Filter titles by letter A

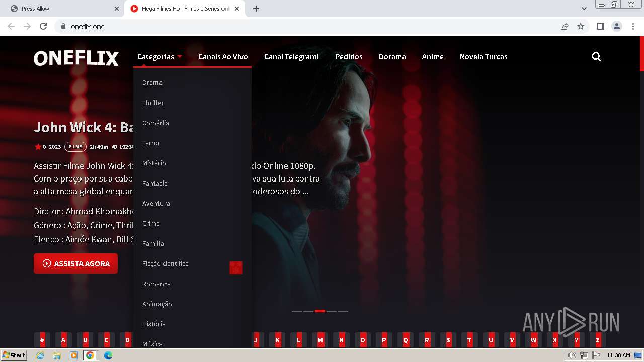(x=63, y=340)
